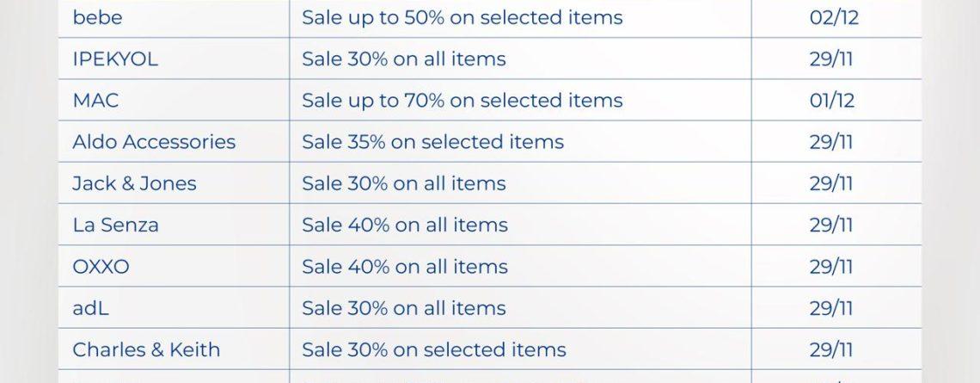Select the Jack & Jones 29/11 date

click(830, 183)
